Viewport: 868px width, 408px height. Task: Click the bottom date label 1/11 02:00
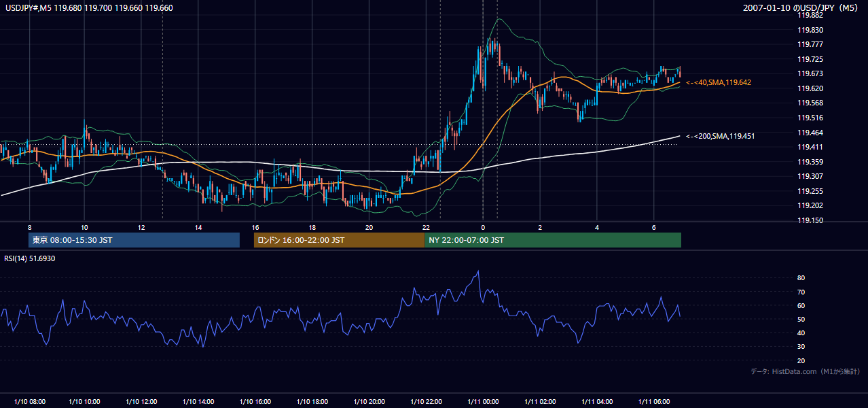pyautogui.click(x=540, y=401)
